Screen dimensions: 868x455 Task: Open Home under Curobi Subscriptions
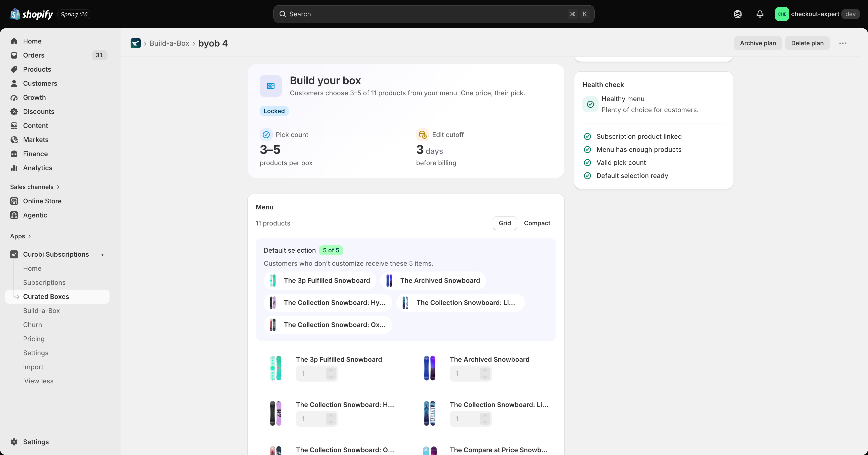click(x=32, y=268)
